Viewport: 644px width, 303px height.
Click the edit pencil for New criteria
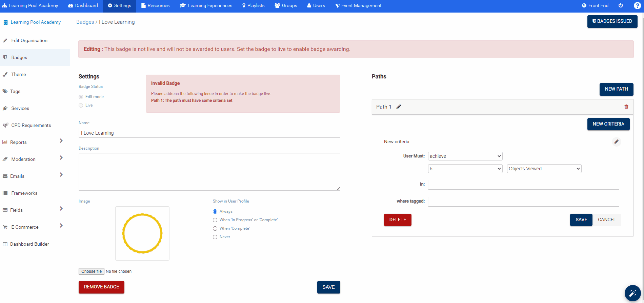coord(616,142)
